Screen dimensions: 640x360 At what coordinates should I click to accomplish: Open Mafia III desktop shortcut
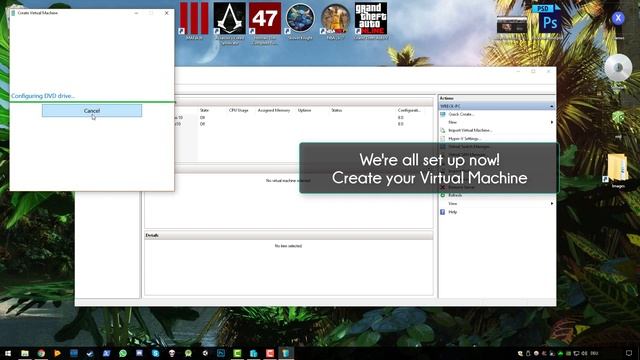tap(194, 20)
